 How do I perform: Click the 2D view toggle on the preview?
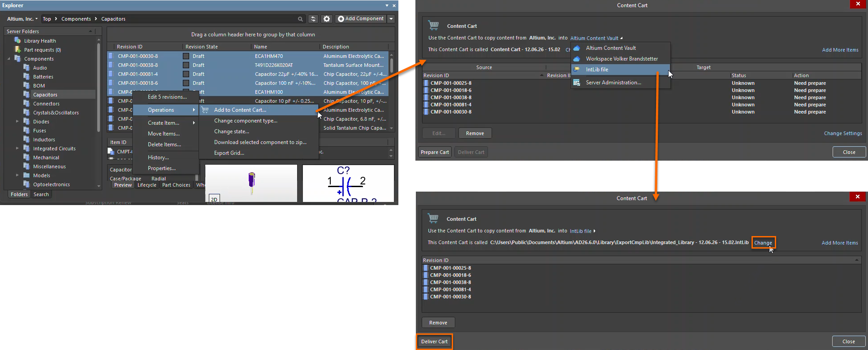point(214,199)
